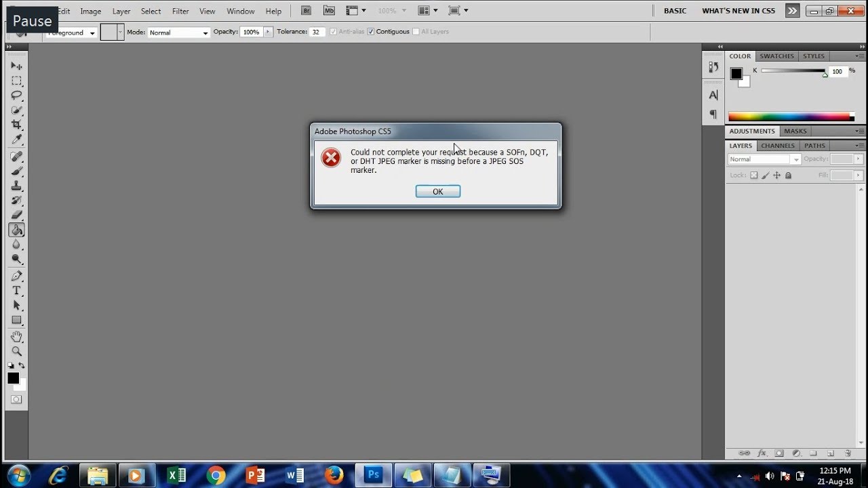Select the Rectangle shape tool
This screenshot has height=488, width=868.
[17, 320]
